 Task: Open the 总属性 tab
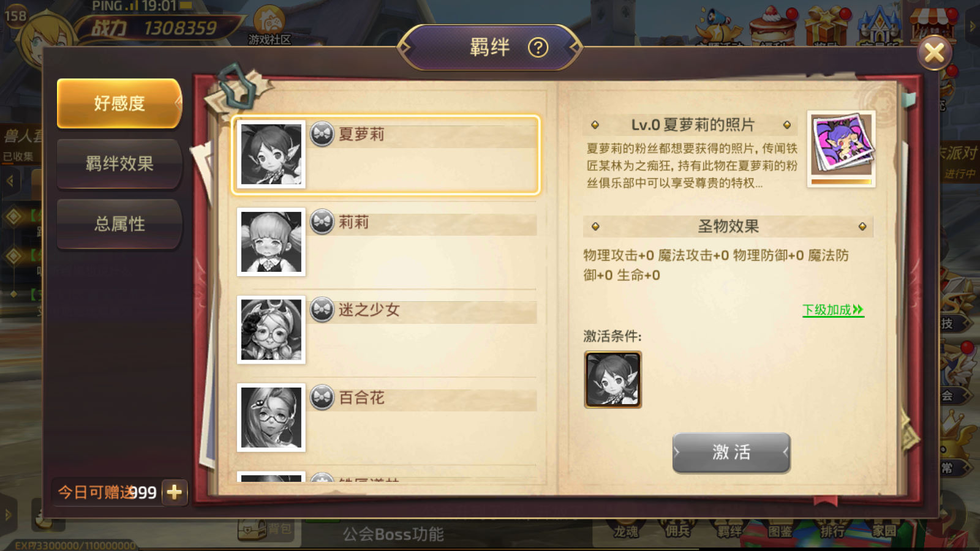(119, 223)
